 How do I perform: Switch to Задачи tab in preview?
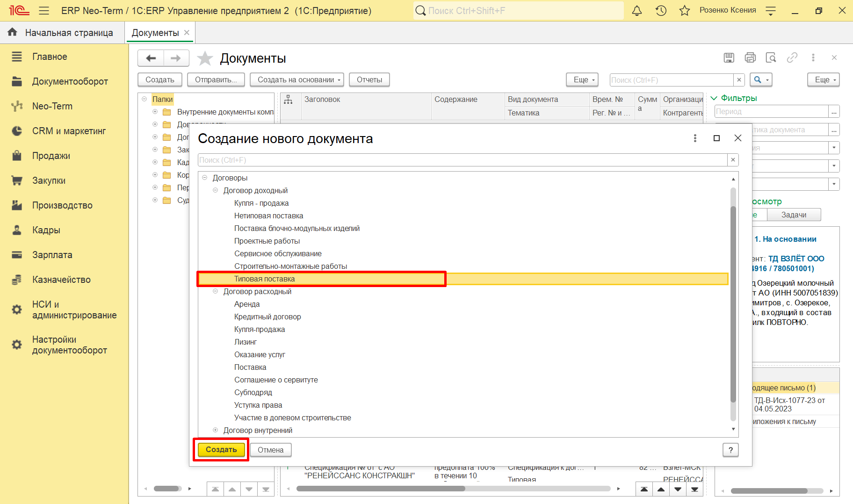(x=794, y=215)
